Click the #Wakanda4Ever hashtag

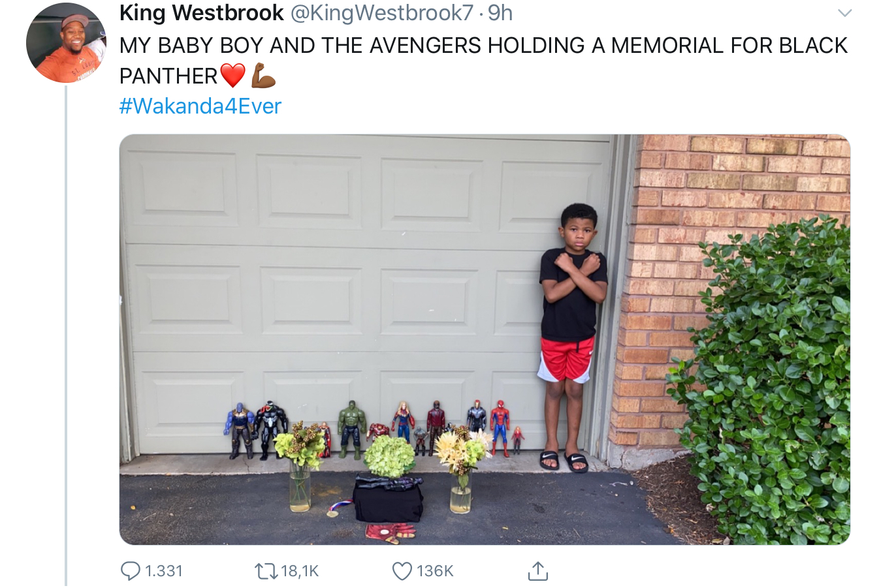(x=200, y=106)
